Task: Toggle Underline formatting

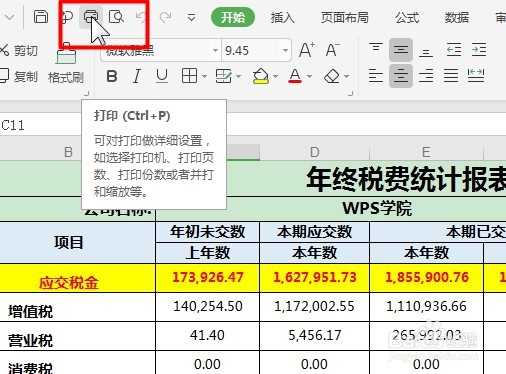Action: tap(162, 76)
